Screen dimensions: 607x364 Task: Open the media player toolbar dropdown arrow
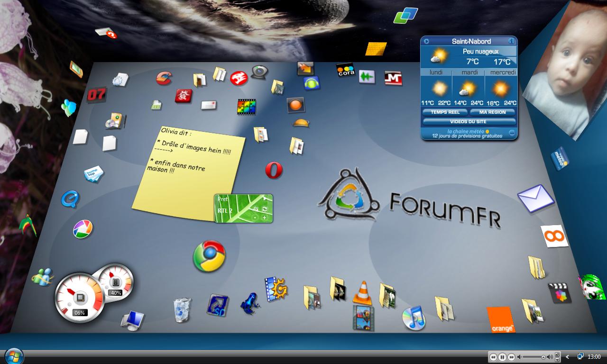557,360
